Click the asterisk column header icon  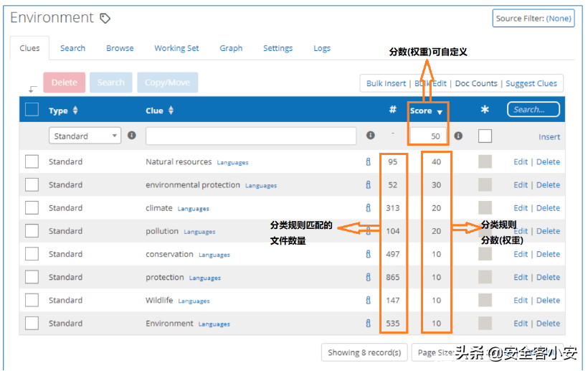tap(485, 110)
